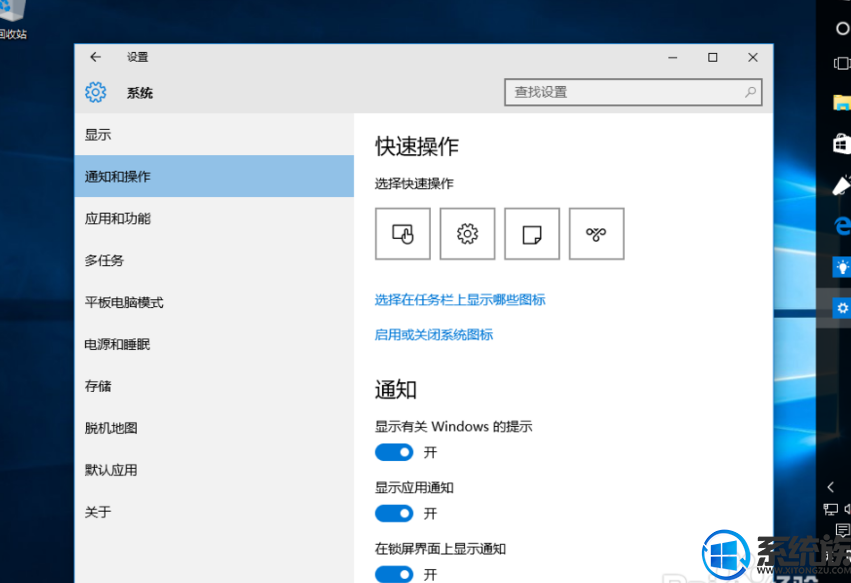The image size is (851, 583).
Task: Minimize the Settings window
Action: 672,57
